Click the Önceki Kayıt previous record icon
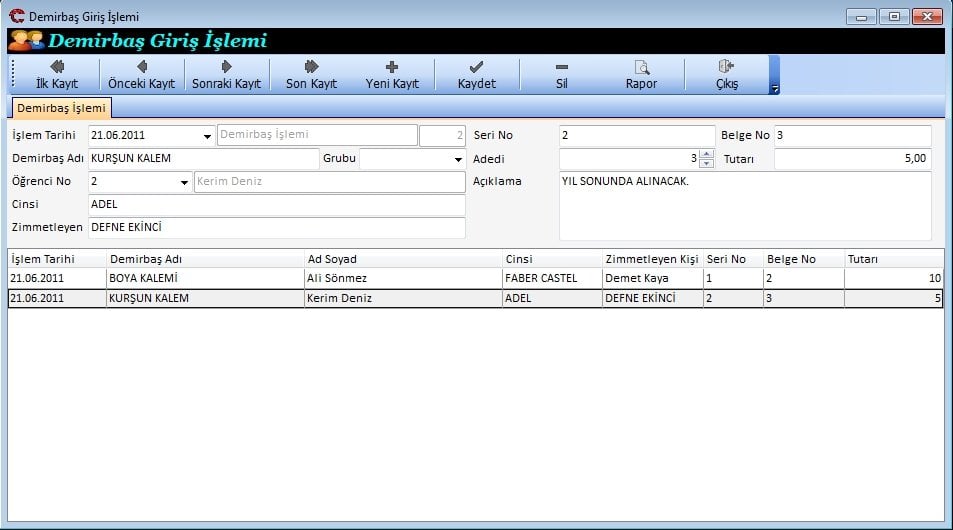 (141, 67)
